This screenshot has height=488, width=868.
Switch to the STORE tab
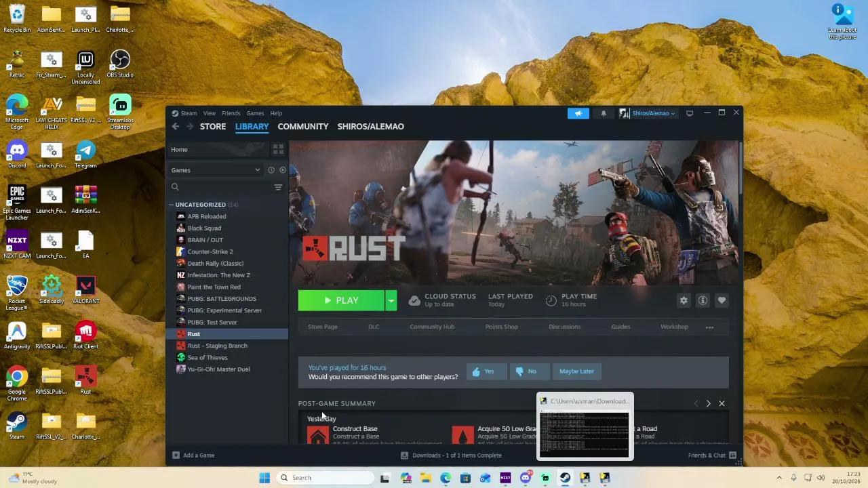point(213,127)
